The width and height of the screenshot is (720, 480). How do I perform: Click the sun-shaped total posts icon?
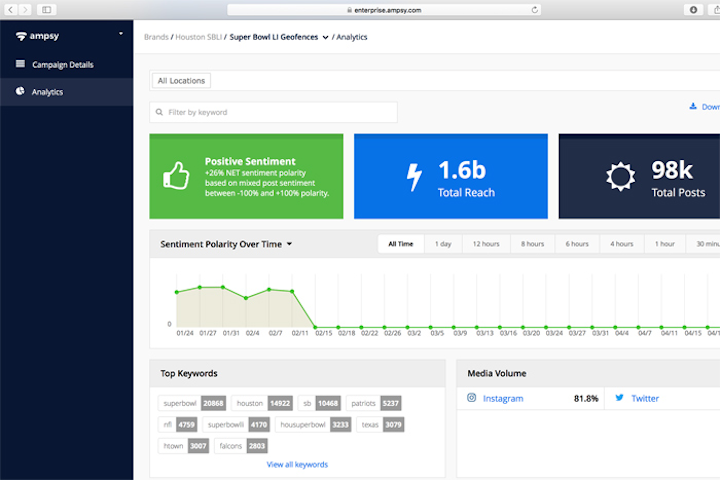tap(620, 176)
